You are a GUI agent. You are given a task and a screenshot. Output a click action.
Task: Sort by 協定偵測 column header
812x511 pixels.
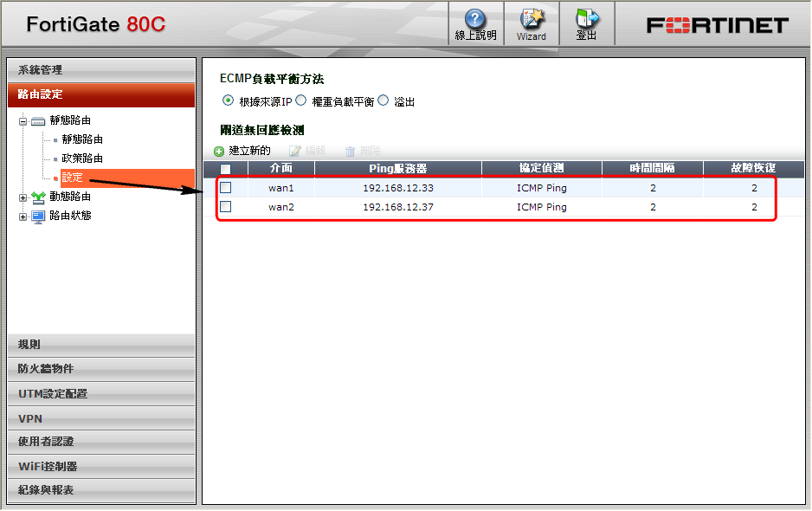pyautogui.click(x=542, y=168)
